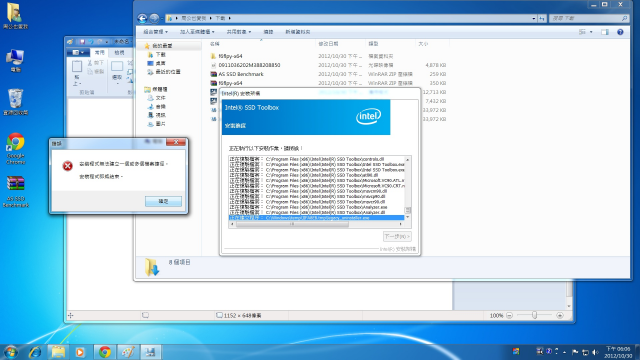Click the Explorer back arrow button
640x360 pixels.
pos(142,18)
